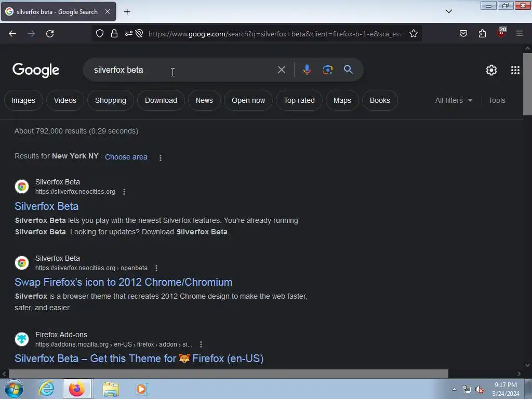Apply the Open now filter

[x=248, y=100]
